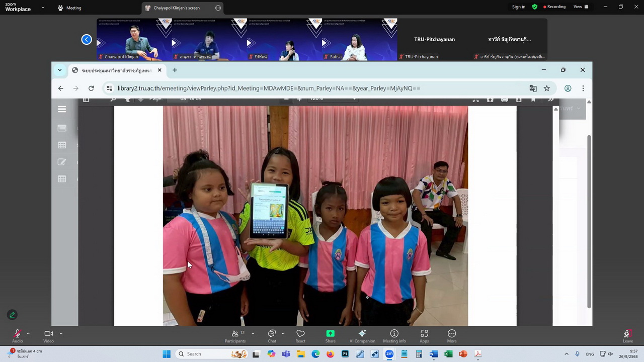Select the Meeting tab
Viewport: 644px width, 362px height.
[x=69, y=8]
